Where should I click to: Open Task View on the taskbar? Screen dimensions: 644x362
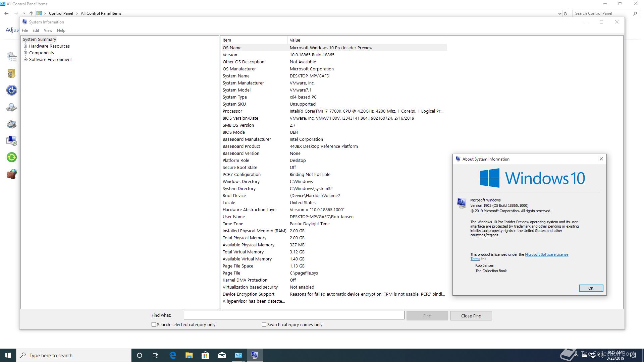tap(156, 355)
